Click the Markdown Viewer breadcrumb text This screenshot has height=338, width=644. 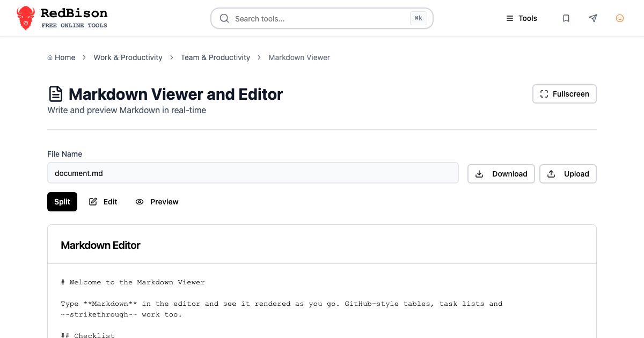pyautogui.click(x=299, y=57)
